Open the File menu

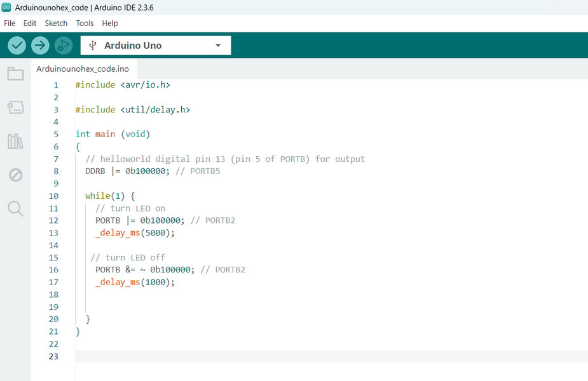pyautogui.click(x=10, y=23)
